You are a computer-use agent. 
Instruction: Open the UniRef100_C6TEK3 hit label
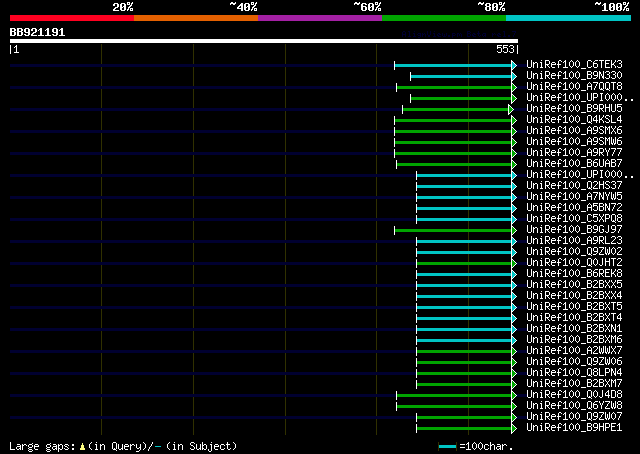pyautogui.click(x=574, y=65)
